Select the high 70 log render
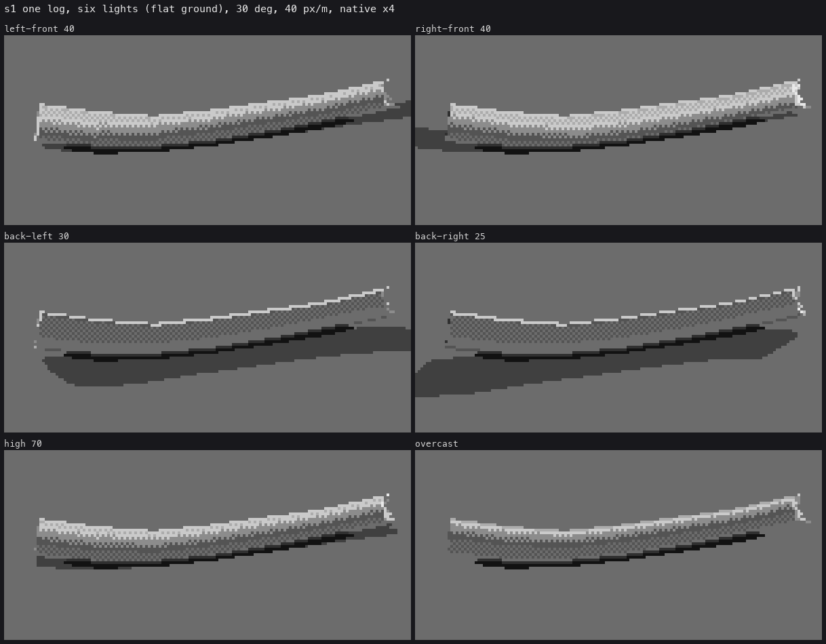Image resolution: width=826 pixels, height=644 pixels. pyautogui.click(x=208, y=545)
